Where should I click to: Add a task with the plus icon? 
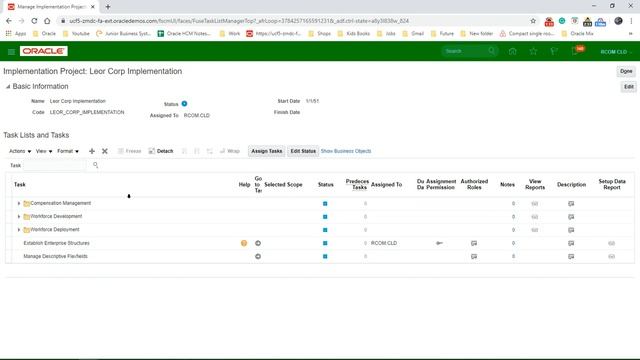(x=92, y=151)
